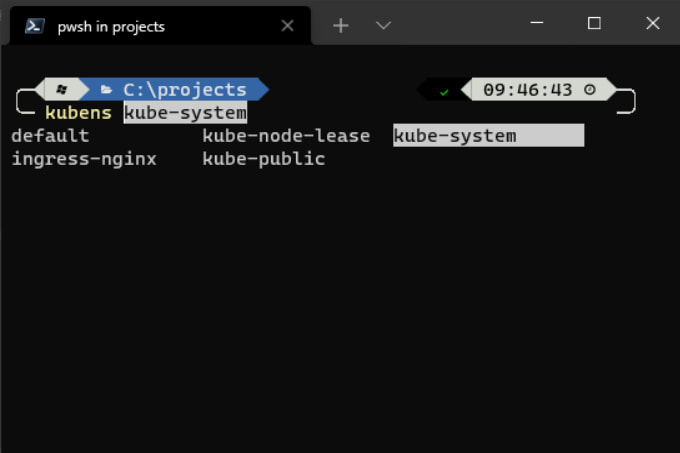Click the clock icon after the time
Screen dimensions: 680x453
click(x=590, y=90)
